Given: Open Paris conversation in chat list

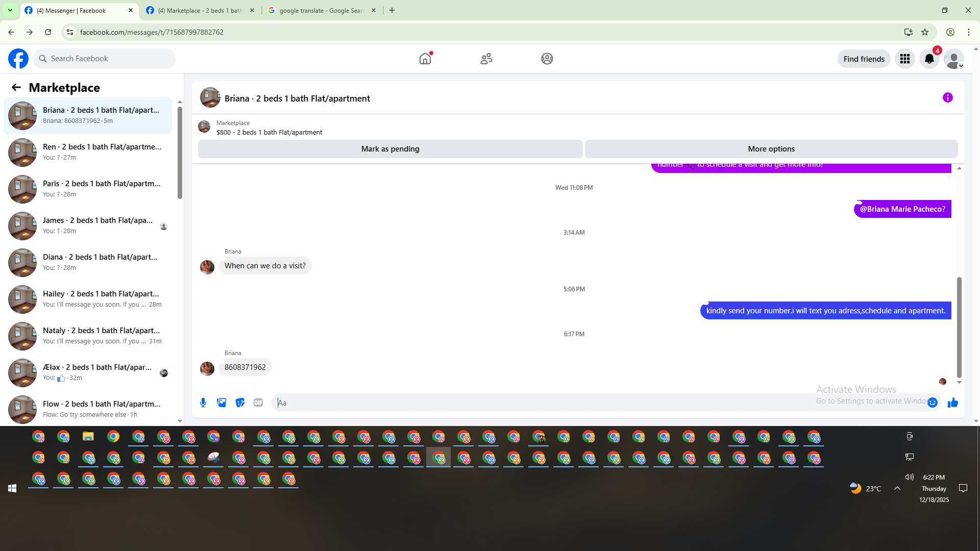Looking at the screenshot, I should click(88, 189).
